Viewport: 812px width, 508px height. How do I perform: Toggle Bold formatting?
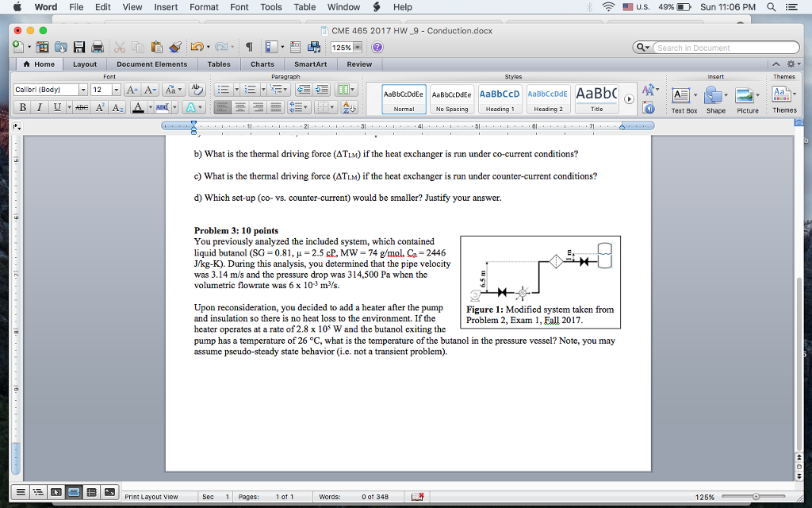pos(22,108)
